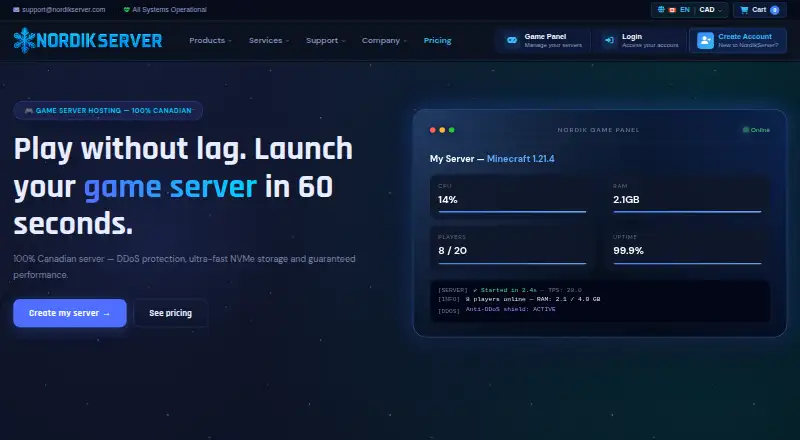Click the 'game server' highlighted headline words
Screen dimensions: 800x440
[x=170, y=187]
